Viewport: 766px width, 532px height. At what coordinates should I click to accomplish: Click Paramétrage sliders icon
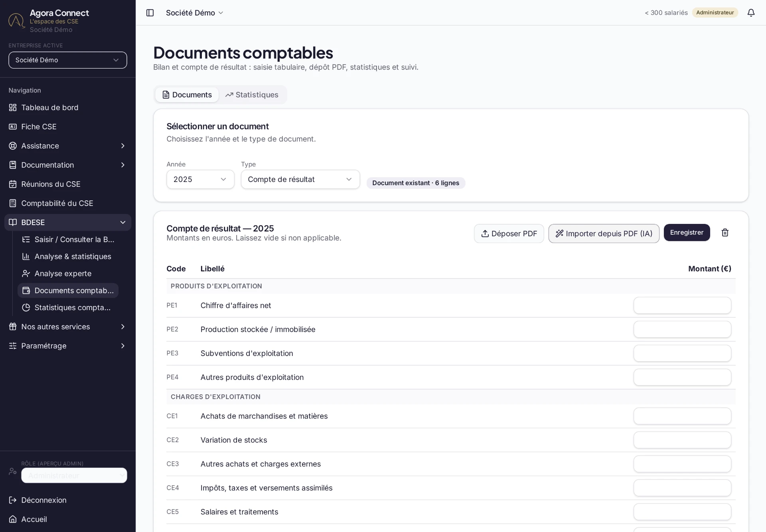13,346
